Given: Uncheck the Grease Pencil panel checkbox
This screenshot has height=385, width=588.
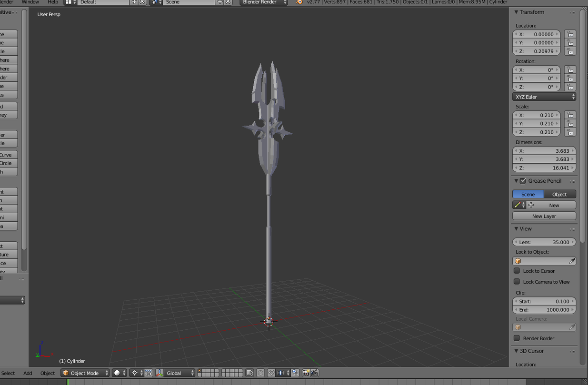Looking at the screenshot, I should [x=523, y=181].
